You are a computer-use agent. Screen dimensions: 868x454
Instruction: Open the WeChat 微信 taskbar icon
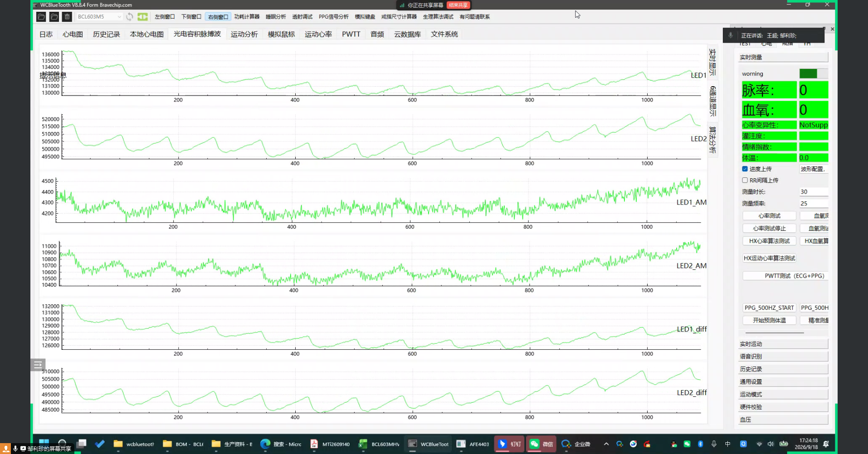tap(541, 444)
